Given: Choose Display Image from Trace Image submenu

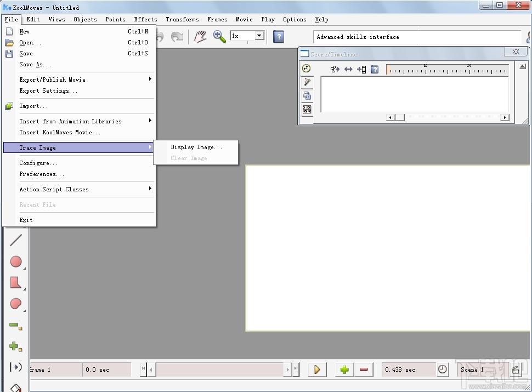Looking at the screenshot, I should click(196, 147).
